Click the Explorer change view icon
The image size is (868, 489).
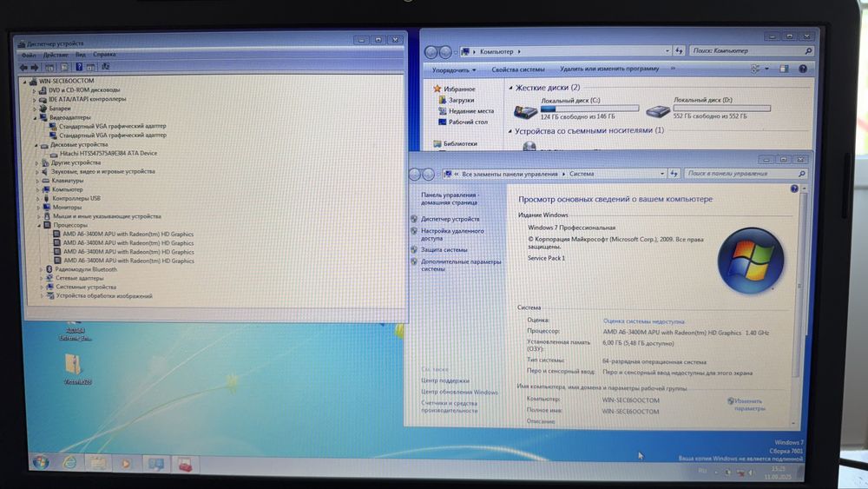[755, 69]
